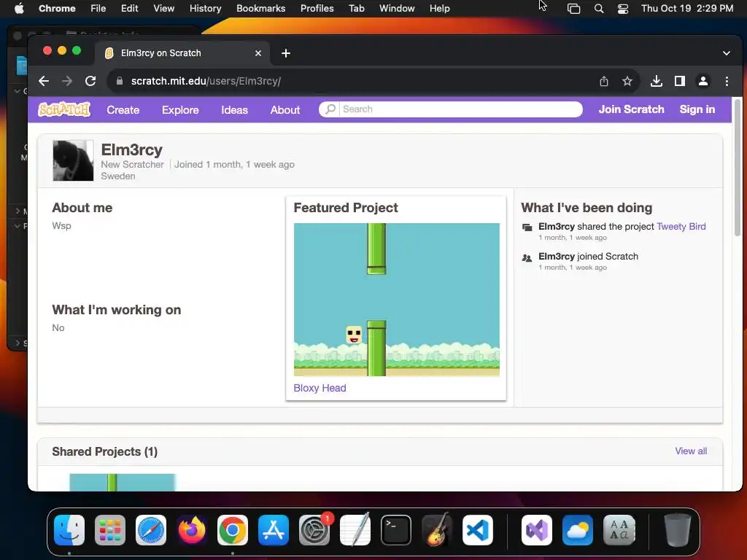Open Visual Studio Code from the Dock
The width and height of the screenshot is (747, 560).
click(478, 530)
